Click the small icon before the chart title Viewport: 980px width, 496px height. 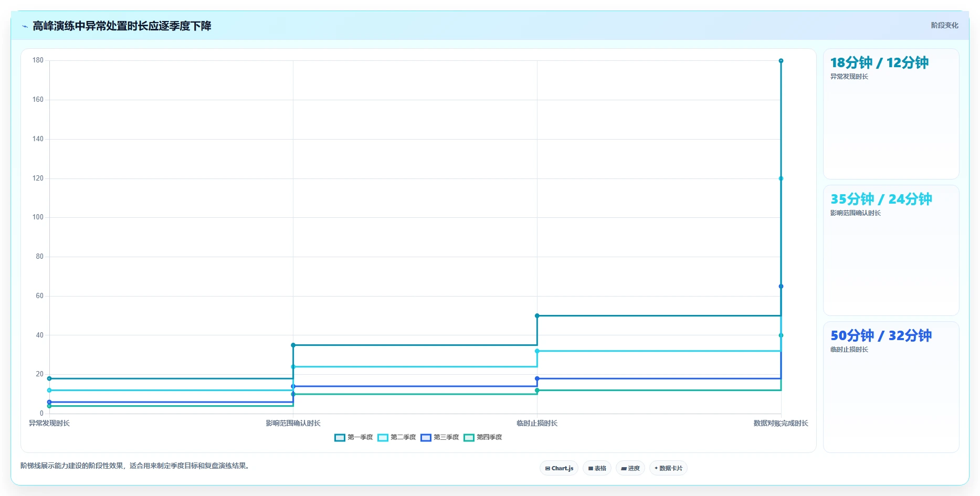[25, 26]
